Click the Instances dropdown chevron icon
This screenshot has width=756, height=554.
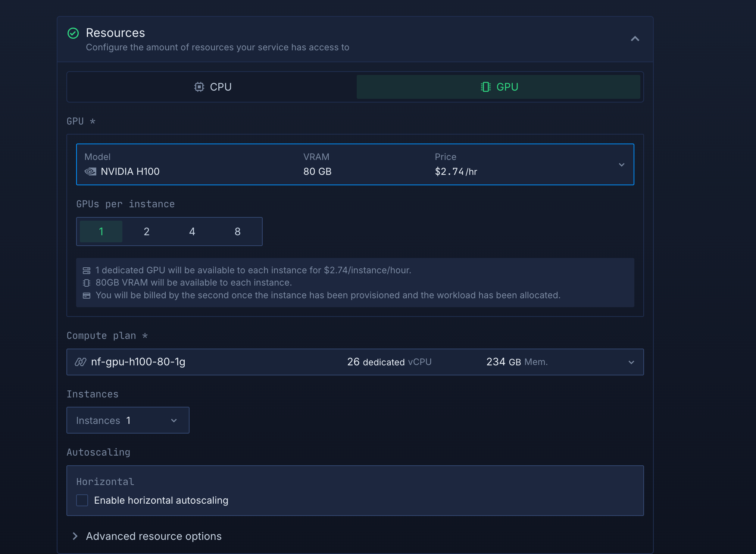point(174,421)
